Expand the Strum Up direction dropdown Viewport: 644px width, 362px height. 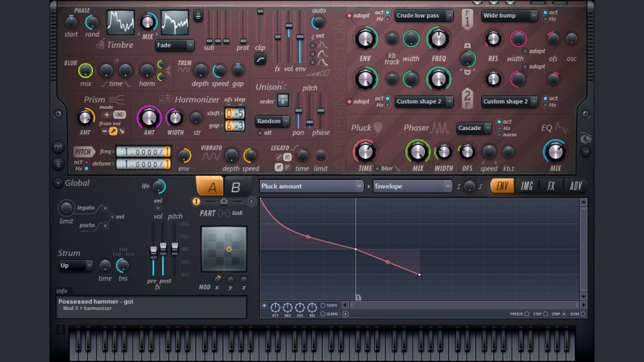pos(76,265)
